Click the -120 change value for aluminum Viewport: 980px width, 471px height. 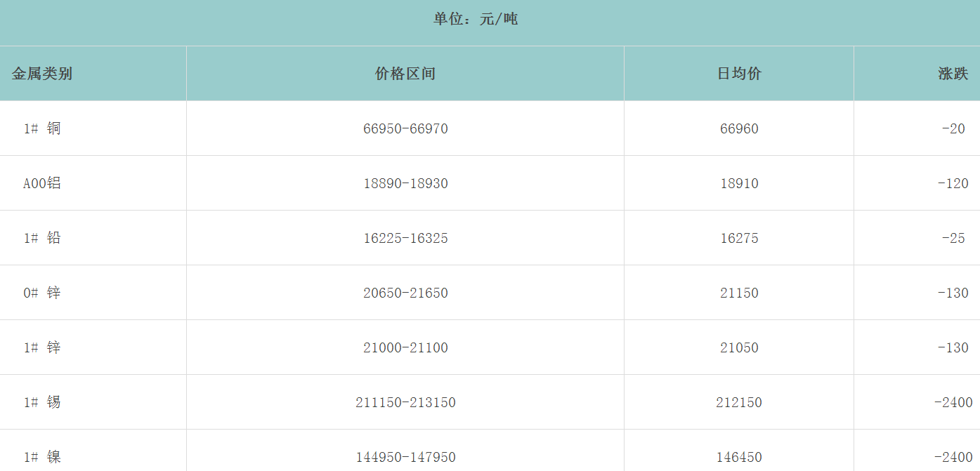[953, 183]
